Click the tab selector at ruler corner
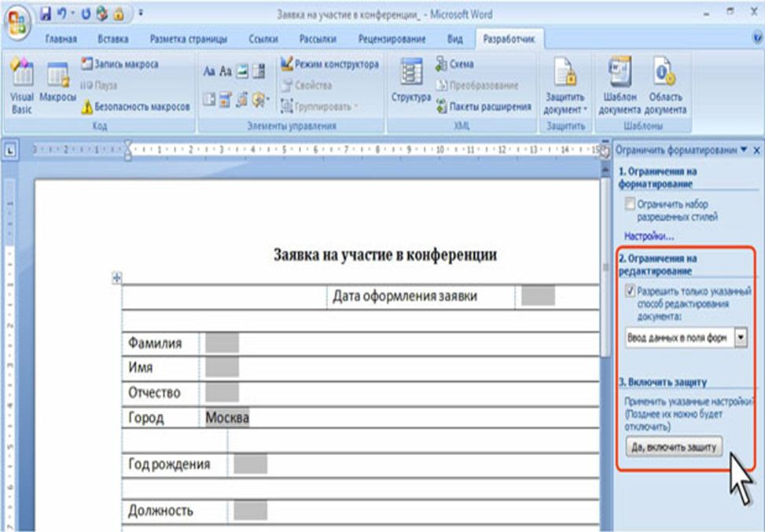 pos(9,151)
